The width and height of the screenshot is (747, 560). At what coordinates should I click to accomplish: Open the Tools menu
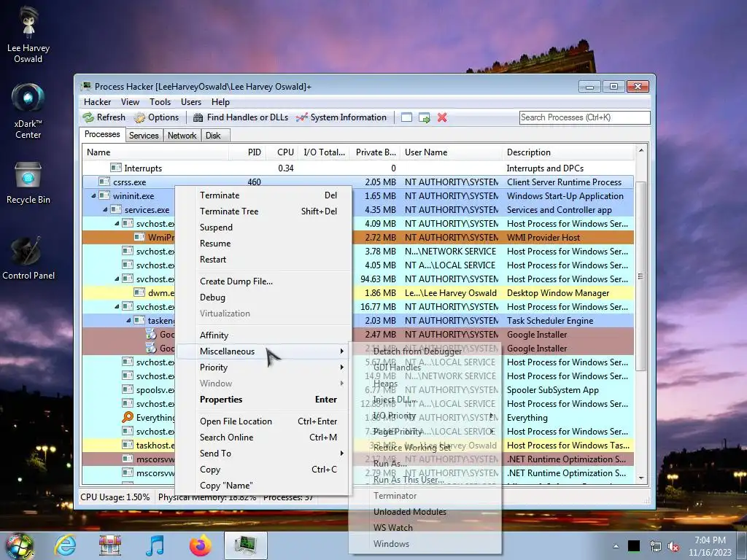pos(160,102)
